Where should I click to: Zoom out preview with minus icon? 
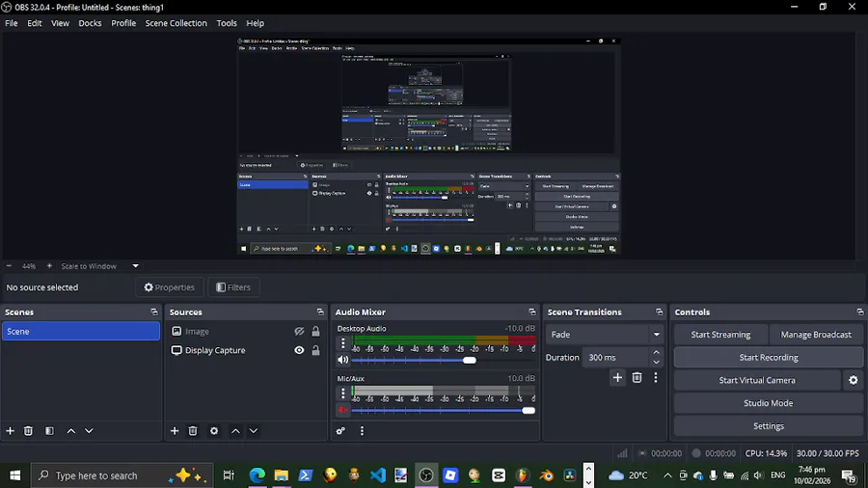pyautogui.click(x=9, y=266)
